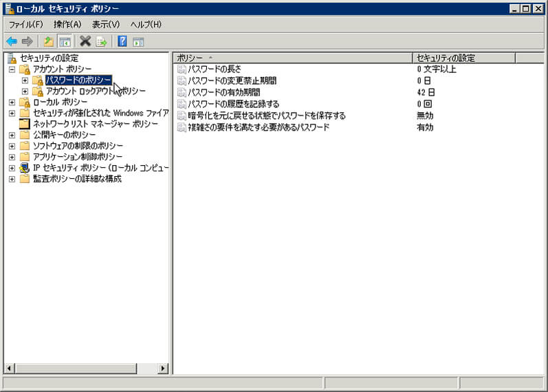
Task: Click the Forward arrow toolbar icon
Action: coord(28,42)
